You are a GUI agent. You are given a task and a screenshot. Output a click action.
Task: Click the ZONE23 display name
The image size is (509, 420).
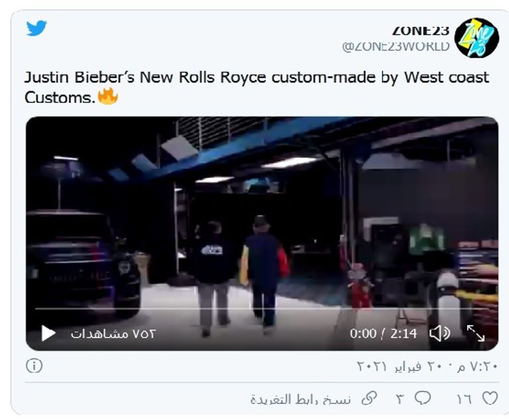click(x=420, y=30)
